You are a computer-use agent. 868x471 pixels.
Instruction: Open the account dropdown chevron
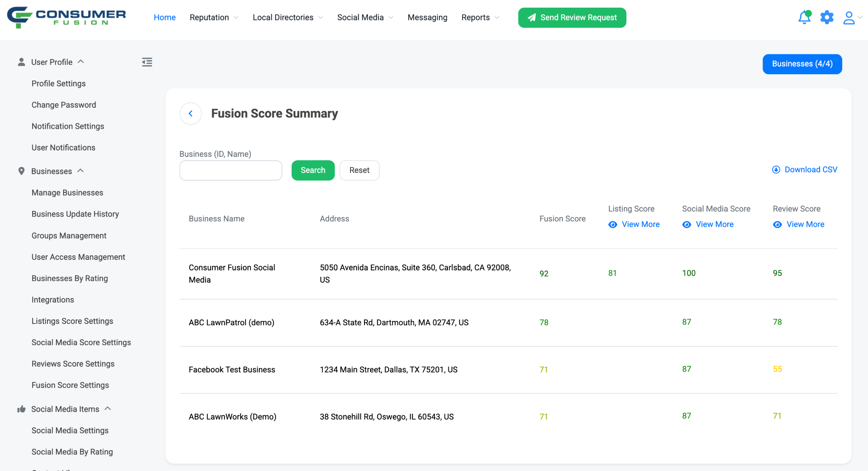point(860,17)
